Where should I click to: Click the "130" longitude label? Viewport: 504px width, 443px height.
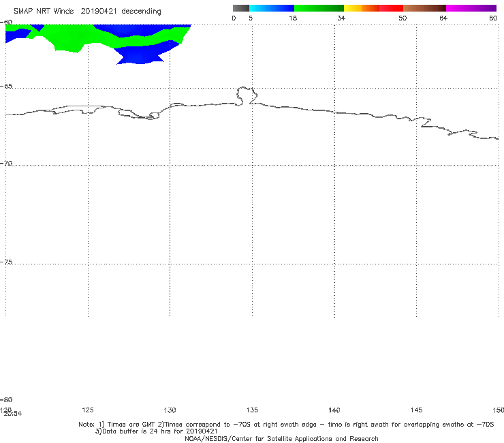pyautogui.click(x=170, y=410)
